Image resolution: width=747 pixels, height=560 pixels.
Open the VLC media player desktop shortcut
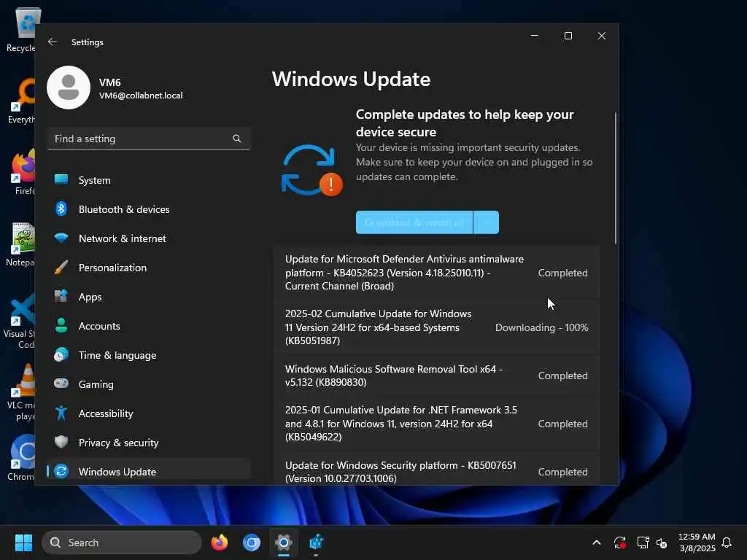point(23,392)
